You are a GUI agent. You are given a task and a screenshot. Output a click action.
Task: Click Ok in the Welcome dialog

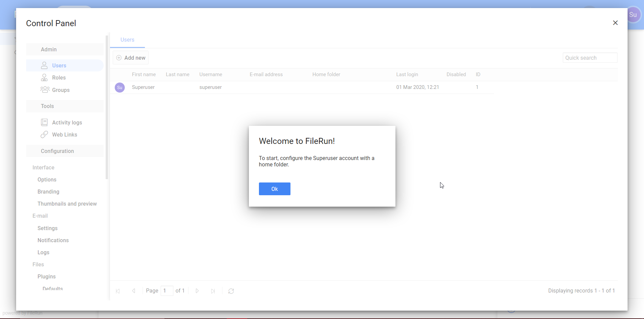pos(274,189)
